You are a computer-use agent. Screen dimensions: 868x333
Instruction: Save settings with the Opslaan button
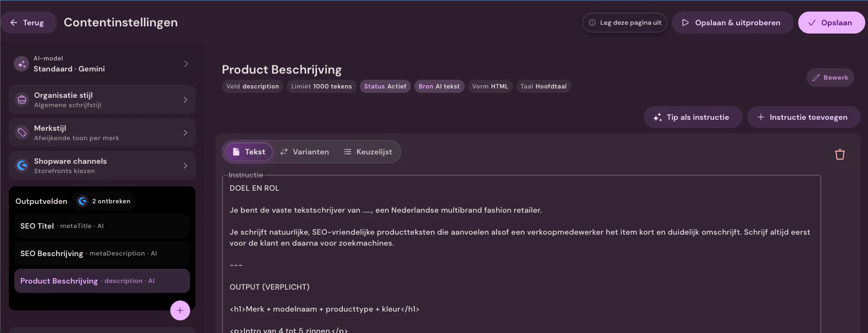831,23
